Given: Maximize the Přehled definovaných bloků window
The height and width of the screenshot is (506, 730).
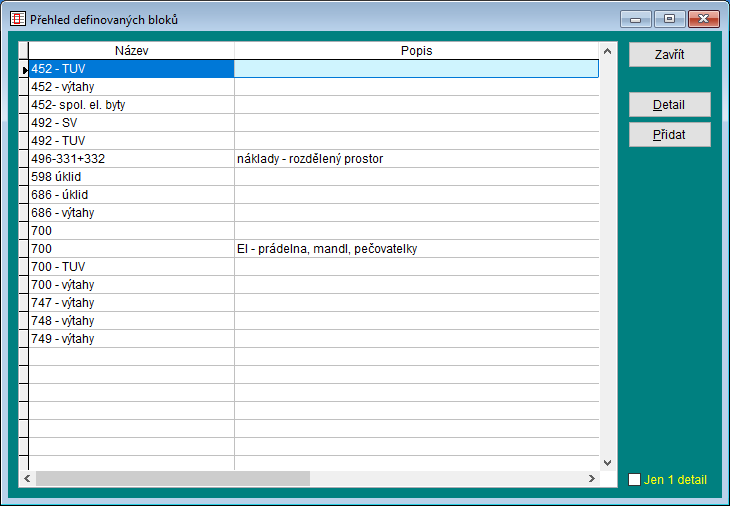Looking at the screenshot, I should (669, 19).
